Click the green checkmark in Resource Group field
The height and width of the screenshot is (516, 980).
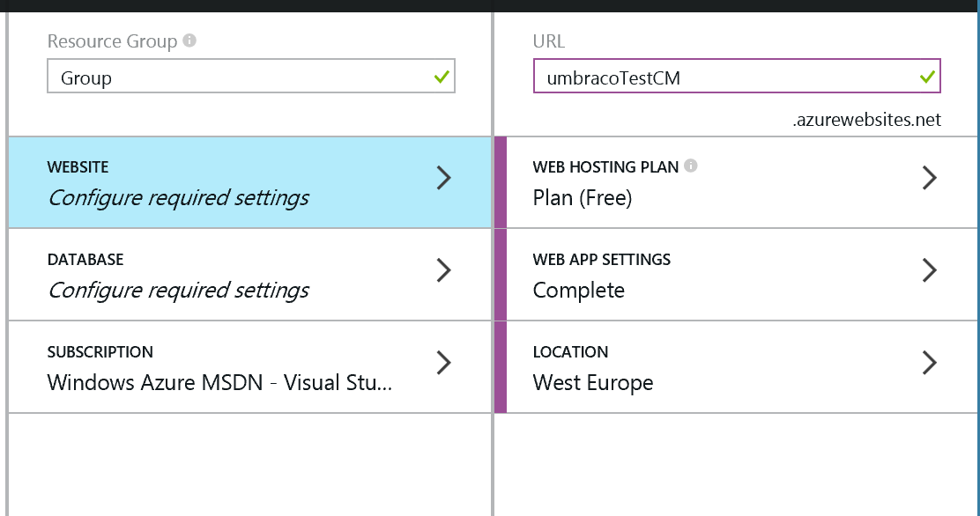click(x=442, y=77)
